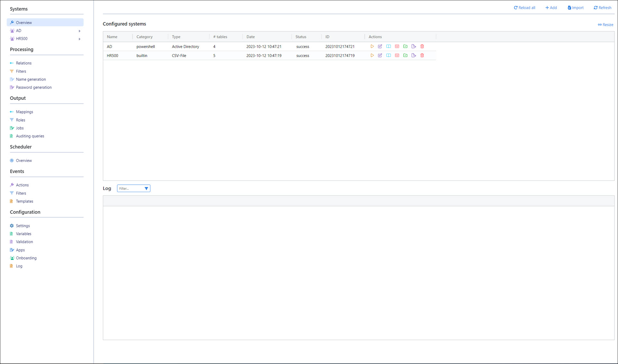618x364 pixels.
Task: Run the HR500 system with play icon
Action: pyautogui.click(x=372, y=55)
